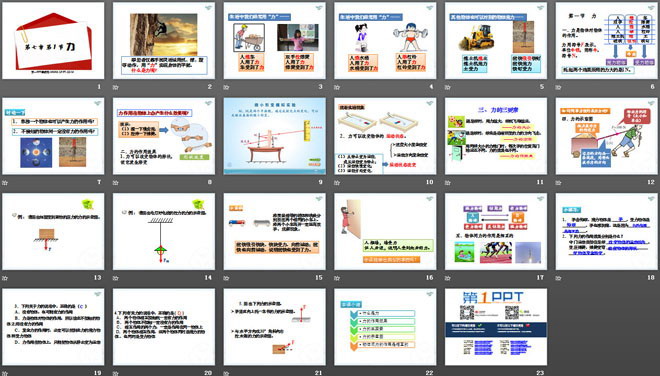Select slide 8 thumbnail with hands bending object
The height and width of the screenshot is (376, 660).
tap(164, 136)
